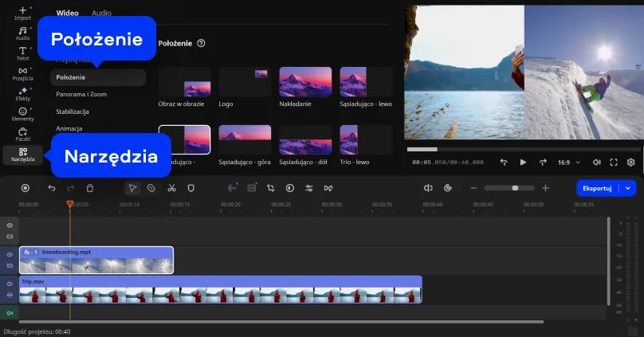Mute the preview volume
This screenshot has height=337, width=644.
tap(595, 163)
